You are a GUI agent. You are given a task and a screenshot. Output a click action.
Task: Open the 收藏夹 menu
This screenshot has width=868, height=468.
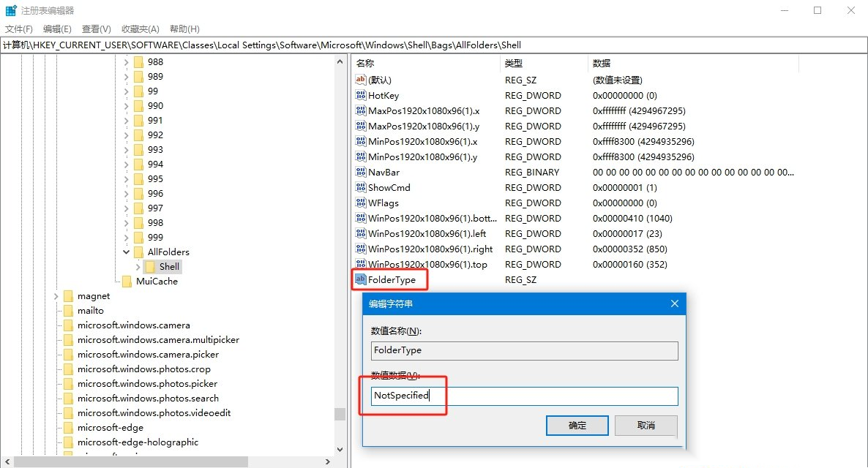click(x=139, y=29)
